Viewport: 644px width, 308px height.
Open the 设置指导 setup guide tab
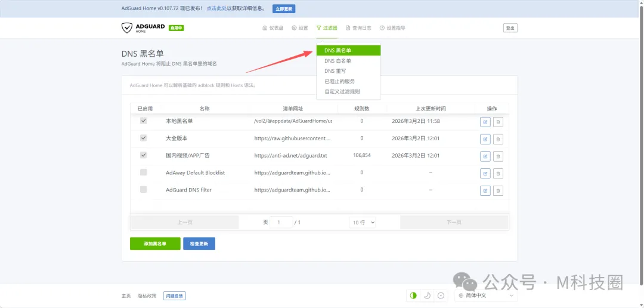click(392, 28)
